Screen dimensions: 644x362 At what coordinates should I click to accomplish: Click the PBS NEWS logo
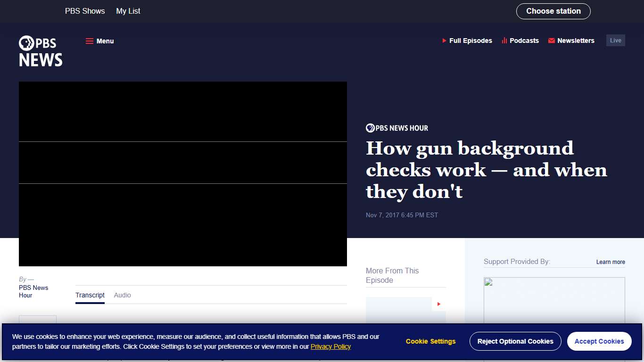coord(40,51)
